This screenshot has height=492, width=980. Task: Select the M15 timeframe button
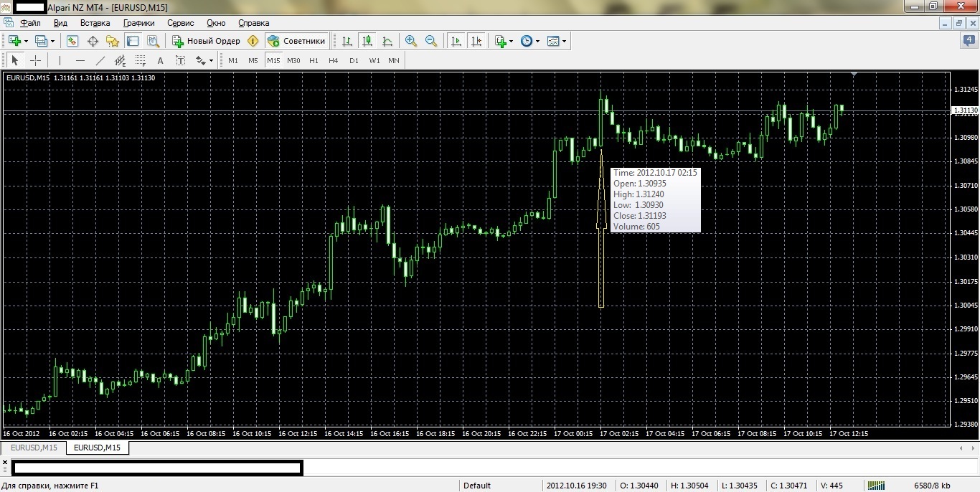pyautogui.click(x=273, y=60)
